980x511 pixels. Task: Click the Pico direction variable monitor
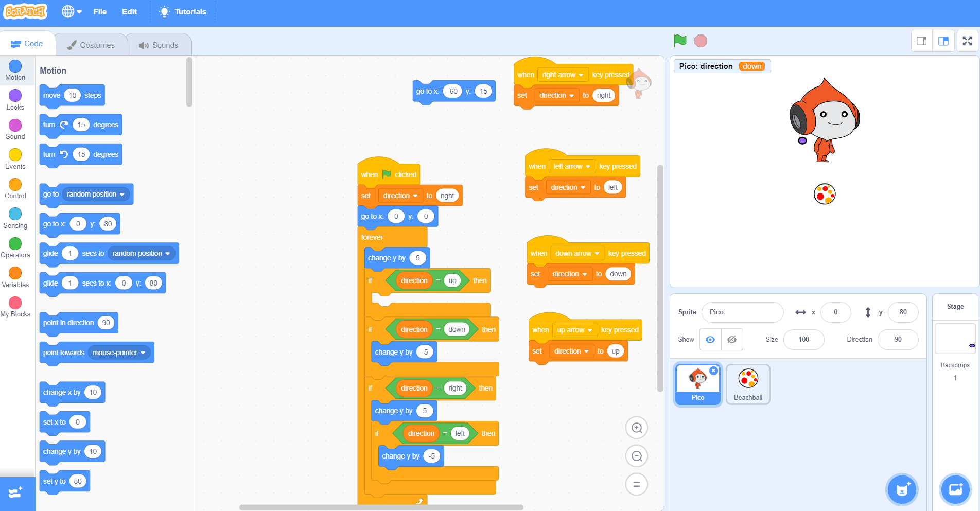point(722,66)
